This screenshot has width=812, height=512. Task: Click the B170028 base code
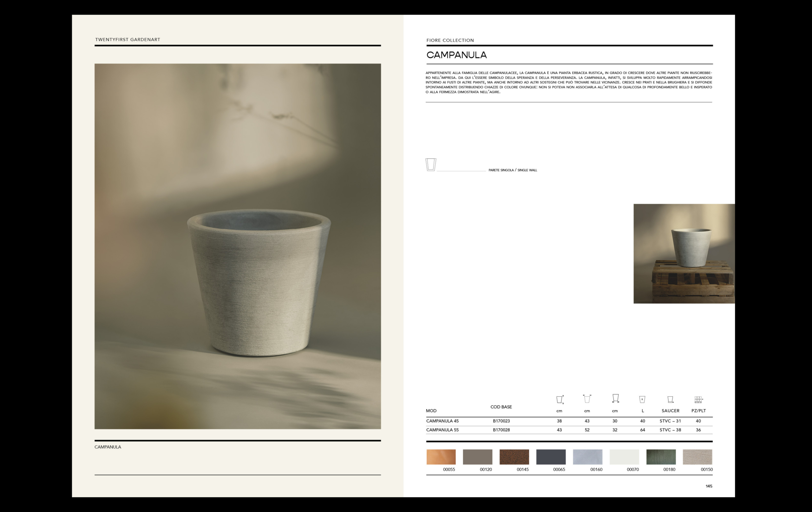point(501,430)
